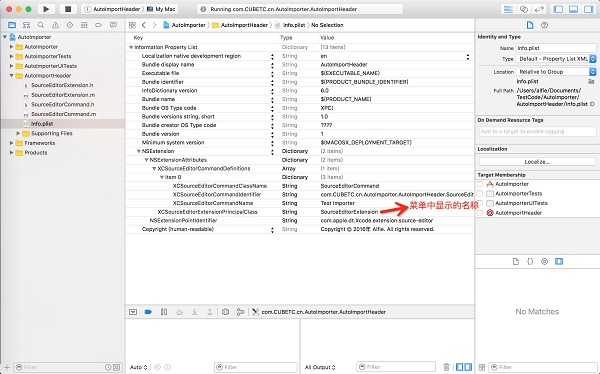The image size is (600, 374).
Task: Show Media library
Action: [559, 261]
